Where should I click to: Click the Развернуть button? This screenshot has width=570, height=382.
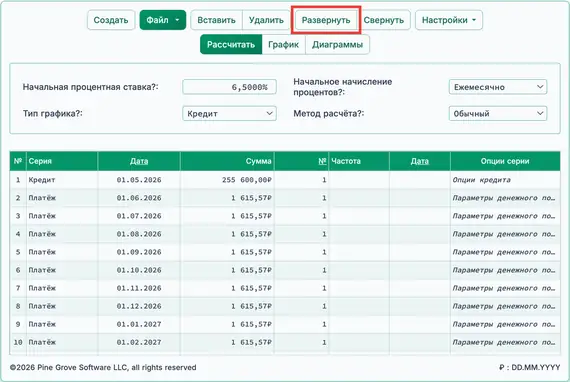[x=326, y=20]
